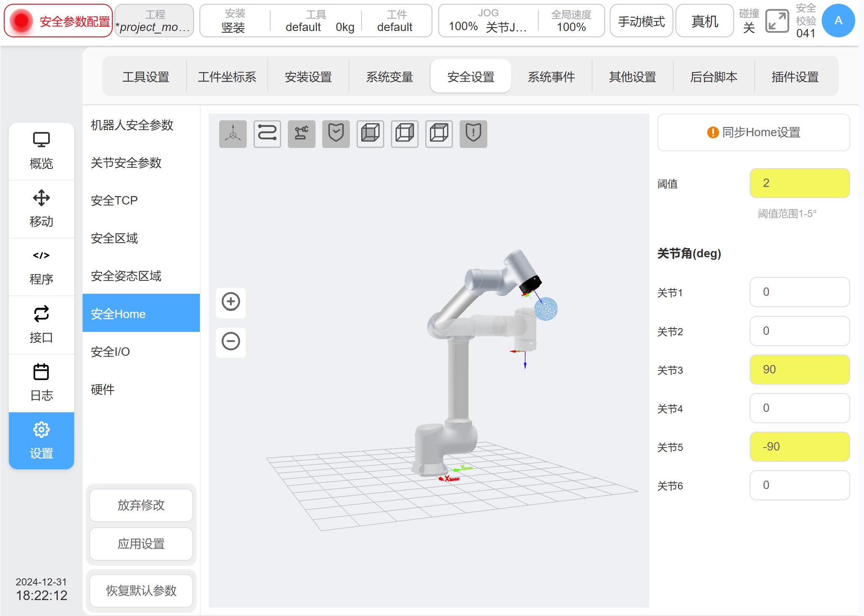Screen dimensions: 864x616
Task: Select the 安全设置 tab
Action: 471,77
